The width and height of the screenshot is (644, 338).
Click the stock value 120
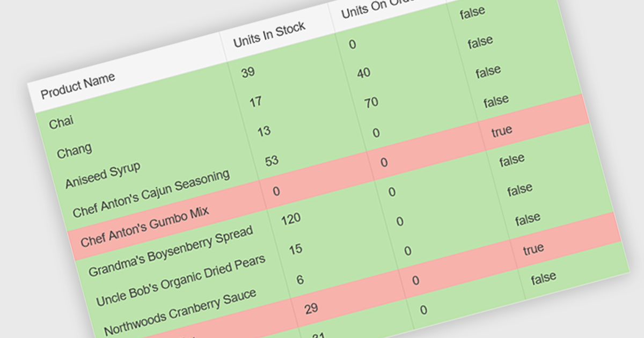click(x=291, y=218)
